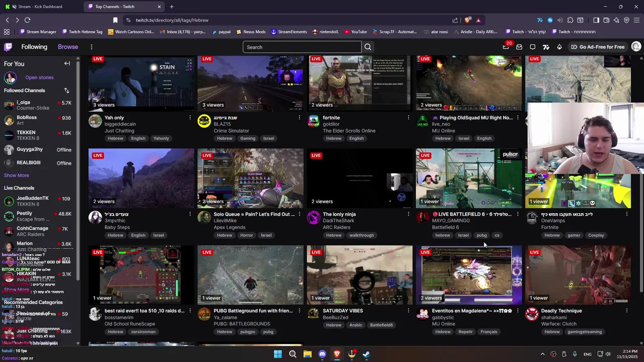This screenshot has height=362, width=644.
Task: Open Leo AI sparkle icon
Action: [616, 20]
